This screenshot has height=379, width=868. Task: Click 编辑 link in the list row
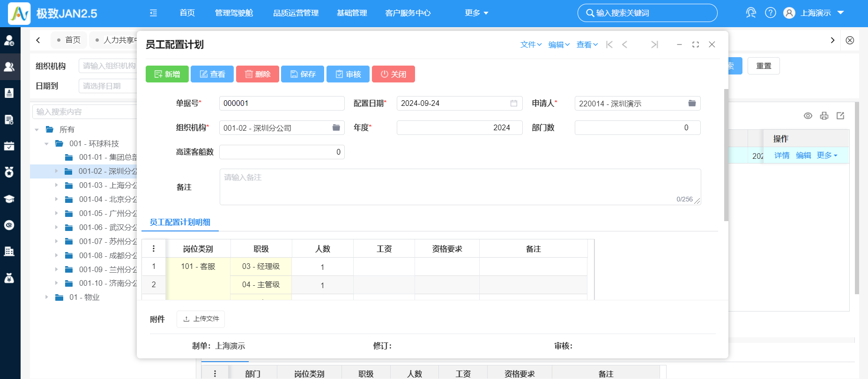(x=803, y=156)
